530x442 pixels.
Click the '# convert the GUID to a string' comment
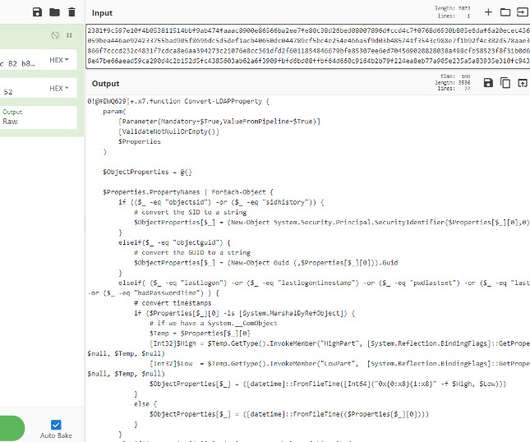[x=192, y=253]
